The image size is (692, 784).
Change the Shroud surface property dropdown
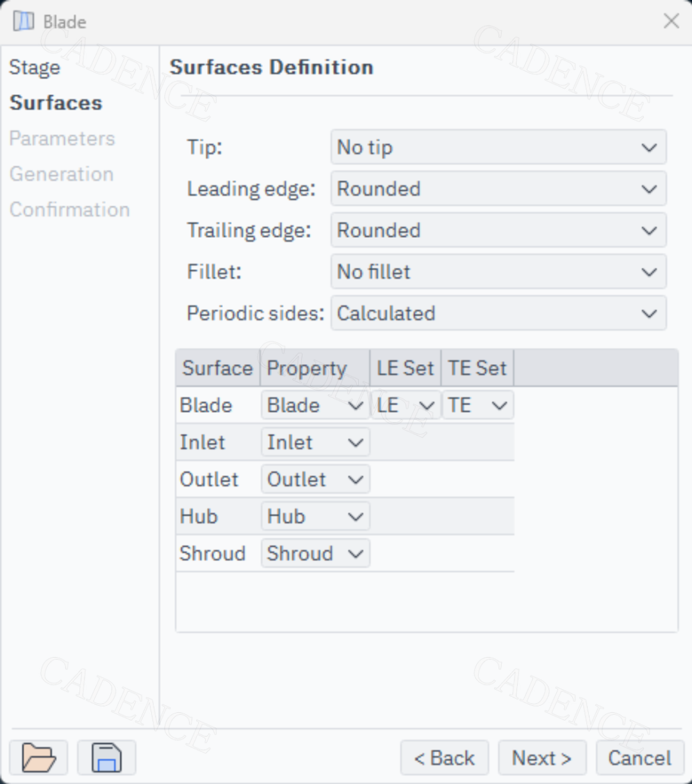tap(315, 554)
